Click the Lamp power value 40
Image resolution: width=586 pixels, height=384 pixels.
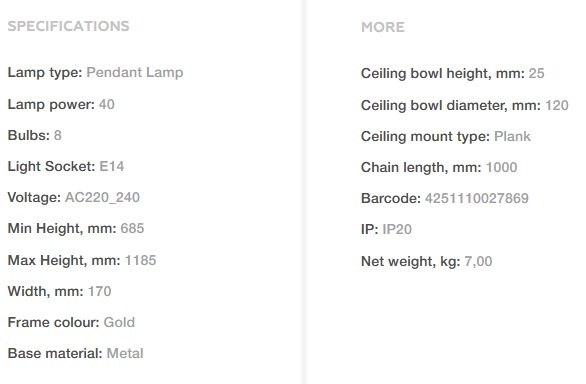107,104
